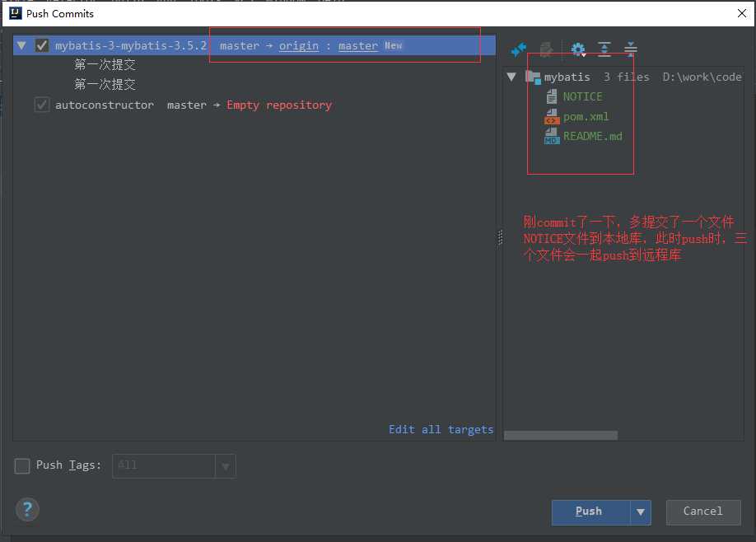Image resolution: width=756 pixels, height=542 pixels.
Task: Click the NOTICE file icon
Action: 552,97
